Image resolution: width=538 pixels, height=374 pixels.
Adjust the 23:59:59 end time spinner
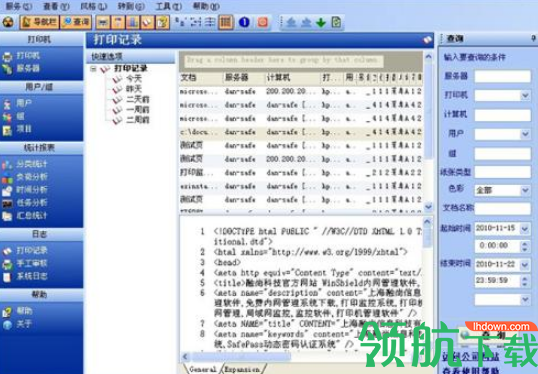(x=525, y=281)
